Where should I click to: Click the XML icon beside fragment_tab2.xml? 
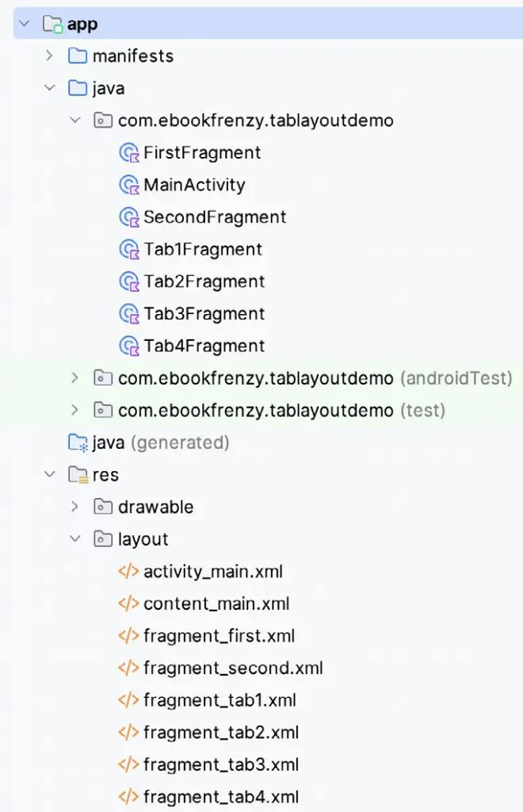click(x=129, y=732)
